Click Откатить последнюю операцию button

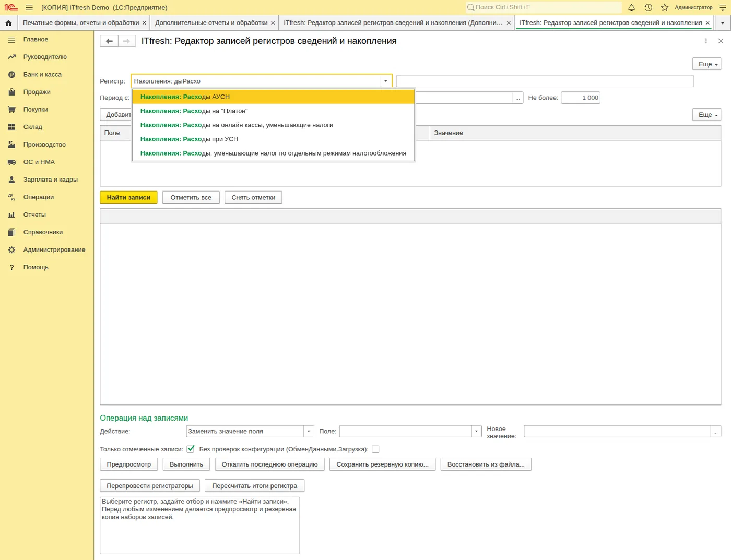click(269, 464)
